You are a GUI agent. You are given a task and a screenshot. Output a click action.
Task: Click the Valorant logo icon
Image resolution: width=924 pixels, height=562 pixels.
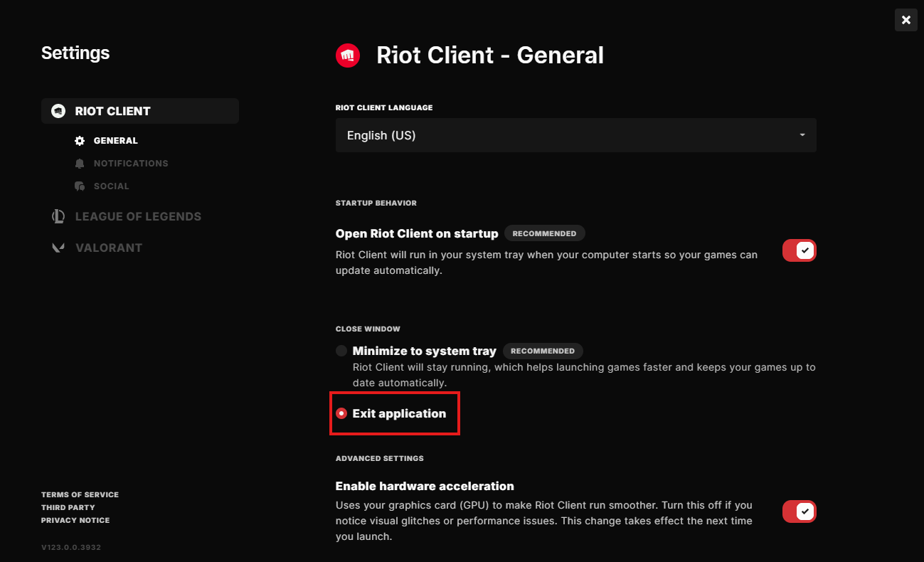(x=58, y=248)
